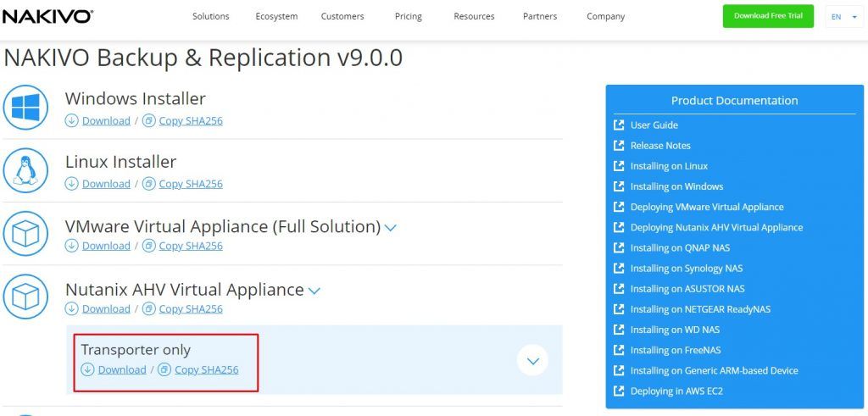868x416 pixels.
Task: Open the Solutions menu
Action: point(211,17)
